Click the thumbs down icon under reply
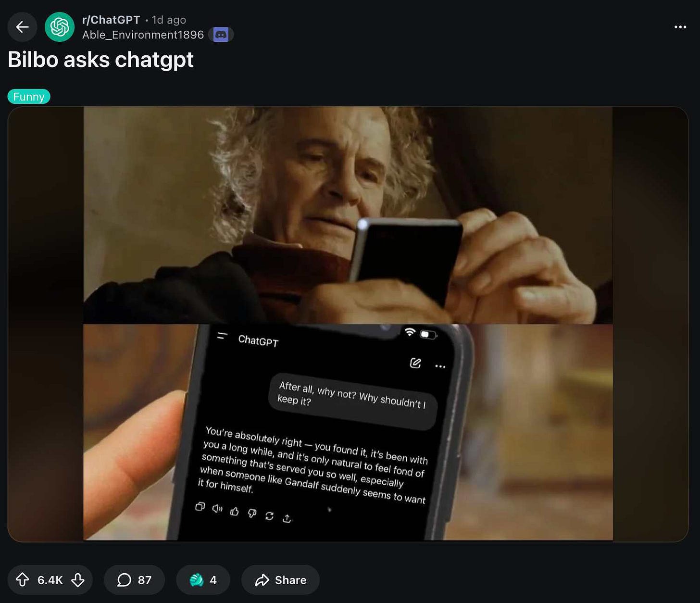 (x=252, y=513)
